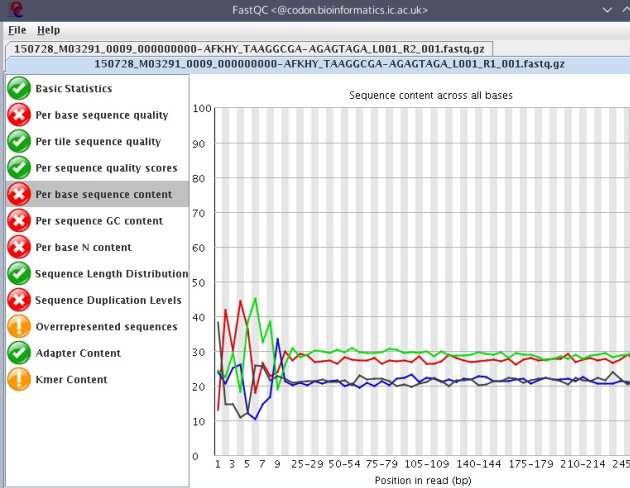Click the red fail icon for Per base sequence quality
Screen dimensions: 630x488
[19, 115]
